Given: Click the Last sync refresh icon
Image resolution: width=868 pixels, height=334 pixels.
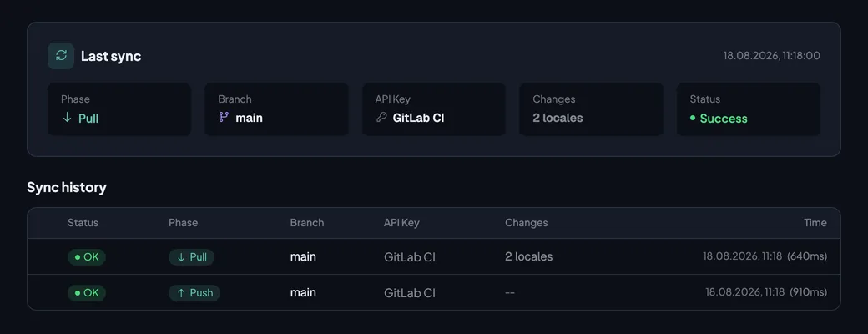Looking at the screenshot, I should (61, 56).
